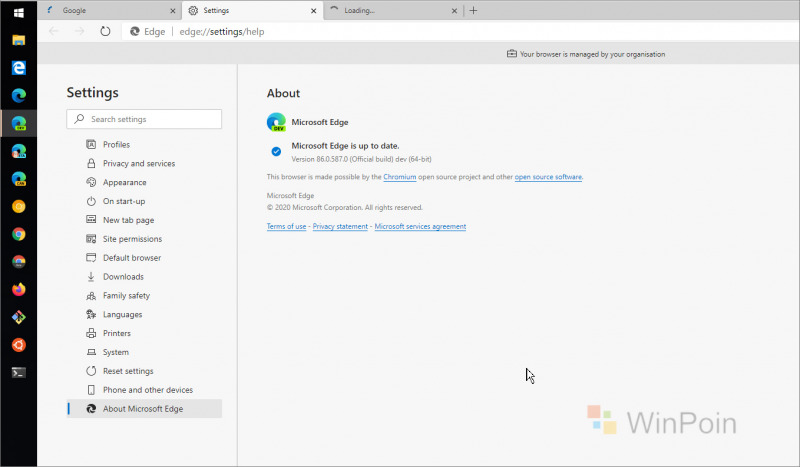The image size is (800, 467).
Task: Click the address bar URL
Action: tap(222, 32)
